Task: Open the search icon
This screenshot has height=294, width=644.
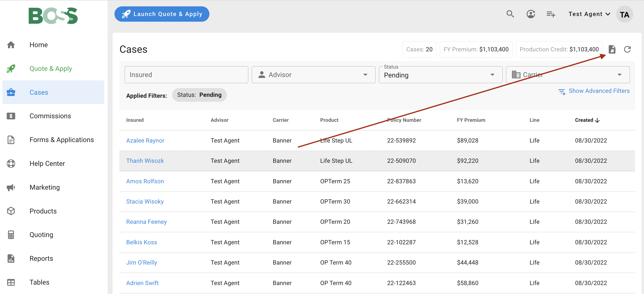Action: click(511, 14)
